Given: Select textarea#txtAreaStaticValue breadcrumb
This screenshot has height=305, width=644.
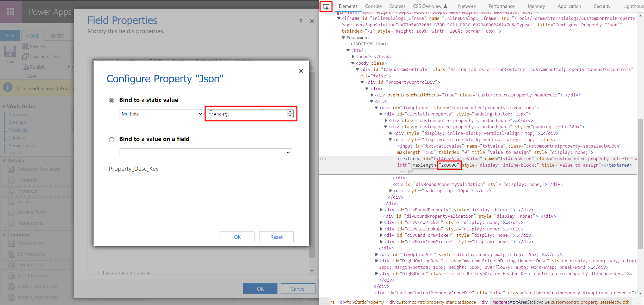Looking at the screenshot, I should (561, 302).
